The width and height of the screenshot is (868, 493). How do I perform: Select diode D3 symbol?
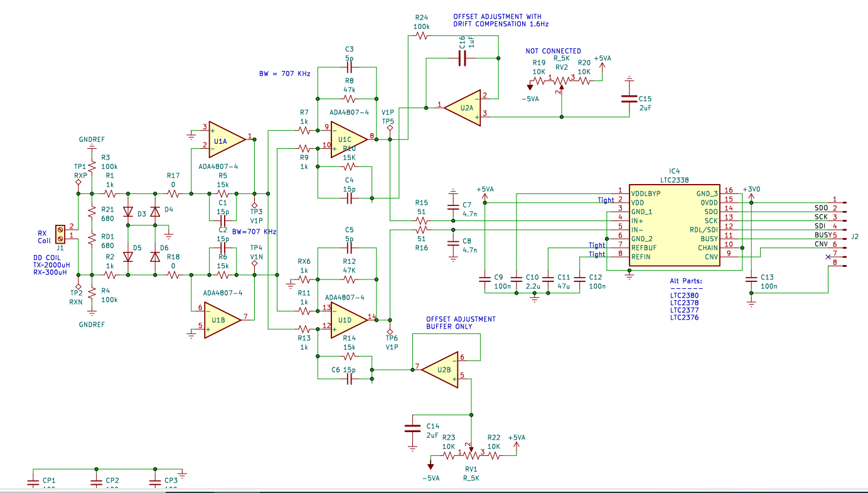[128, 212]
